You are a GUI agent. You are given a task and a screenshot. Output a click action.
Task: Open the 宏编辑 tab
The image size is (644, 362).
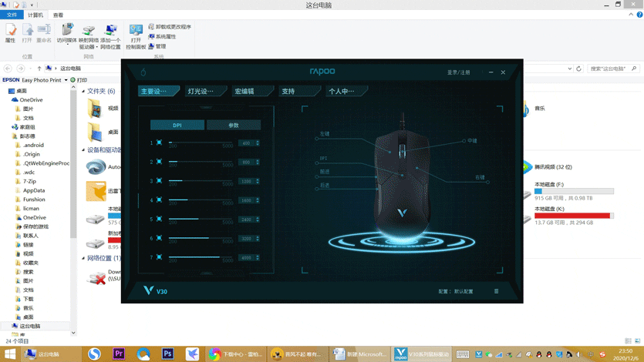pyautogui.click(x=252, y=91)
